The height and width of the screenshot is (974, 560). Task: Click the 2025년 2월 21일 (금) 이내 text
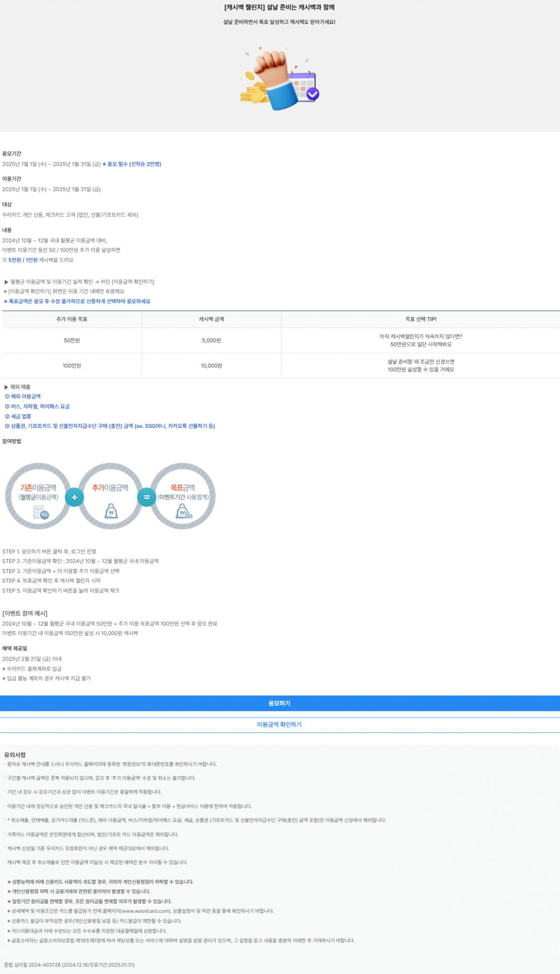(x=32, y=659)
